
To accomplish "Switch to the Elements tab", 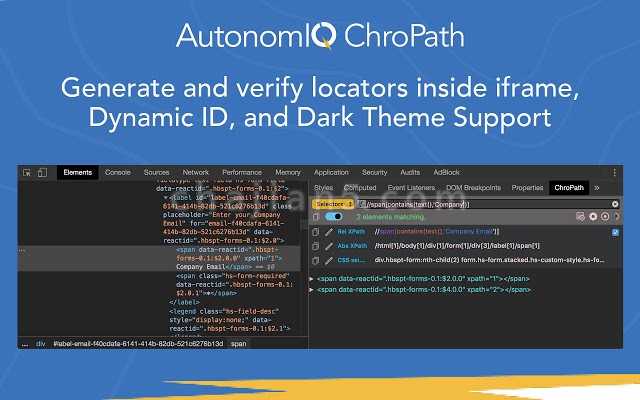I will [x=78, y=173].
